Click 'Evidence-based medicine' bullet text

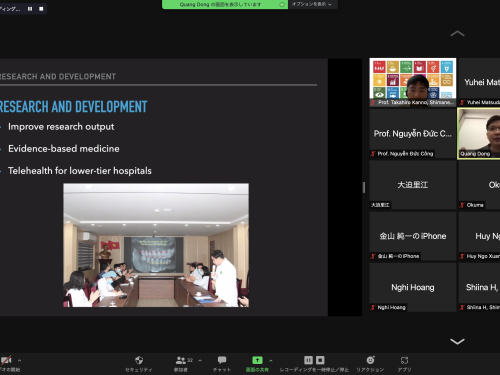[64, 149]
